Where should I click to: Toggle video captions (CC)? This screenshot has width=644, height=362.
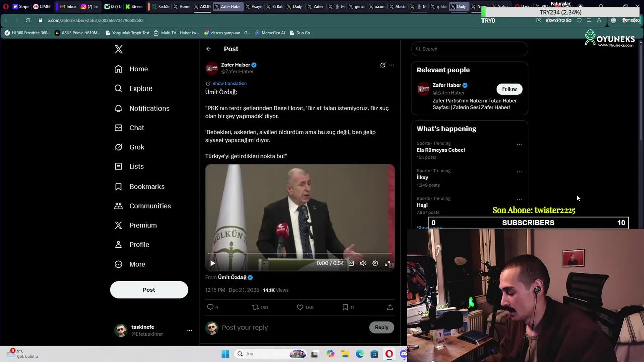351,263
